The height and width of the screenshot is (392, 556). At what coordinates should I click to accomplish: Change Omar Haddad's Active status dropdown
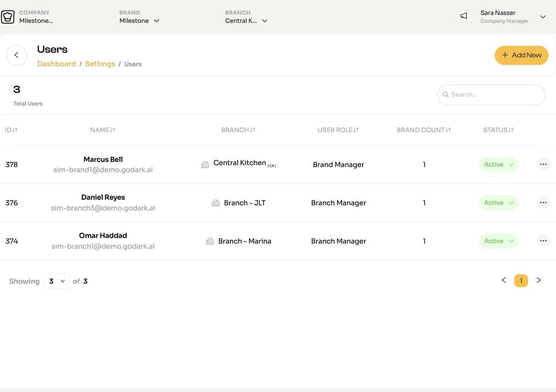point(499,241)
